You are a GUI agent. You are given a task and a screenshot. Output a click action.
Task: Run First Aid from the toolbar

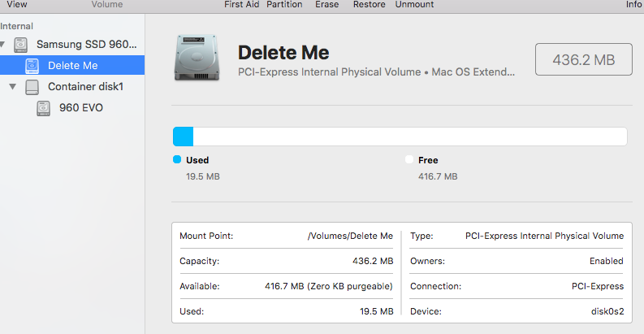[241, 5]
